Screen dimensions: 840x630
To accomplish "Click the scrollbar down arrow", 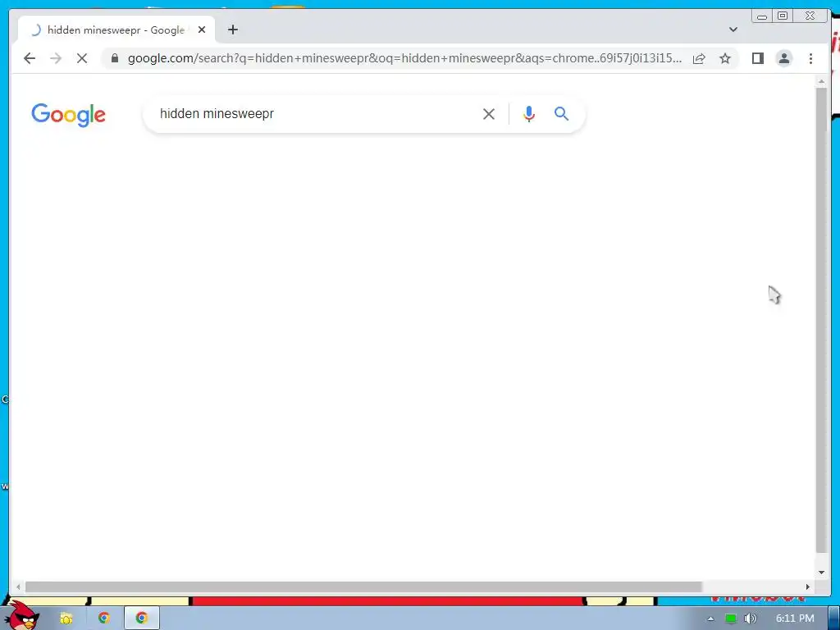I will tap(821, 573).
